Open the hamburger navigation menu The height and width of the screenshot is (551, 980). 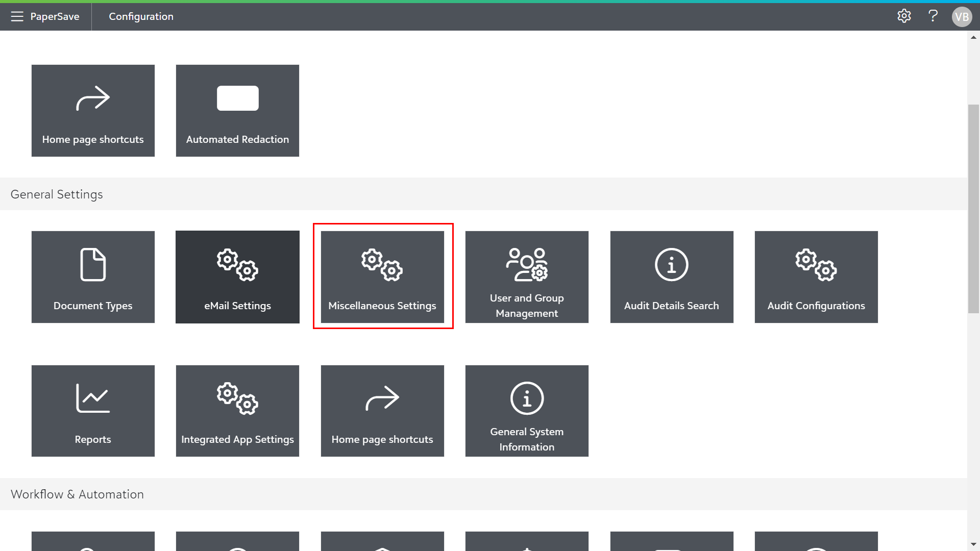coord(17,16)
